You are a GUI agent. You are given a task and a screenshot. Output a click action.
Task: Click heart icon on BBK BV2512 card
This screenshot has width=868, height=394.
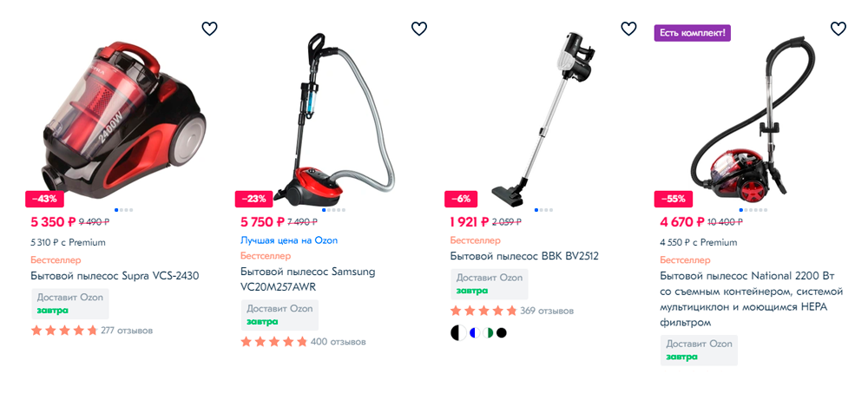pos(628,29)
